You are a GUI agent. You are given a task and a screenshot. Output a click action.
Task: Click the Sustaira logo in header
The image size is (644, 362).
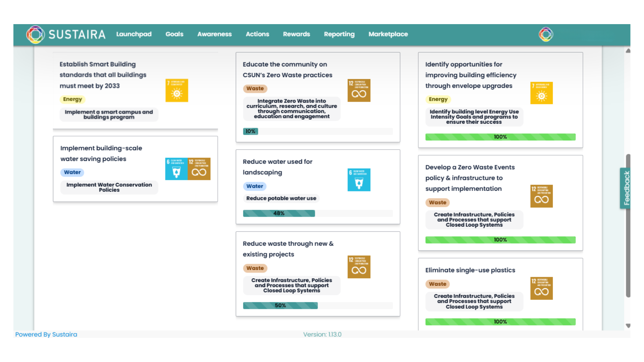click(66, 34)
